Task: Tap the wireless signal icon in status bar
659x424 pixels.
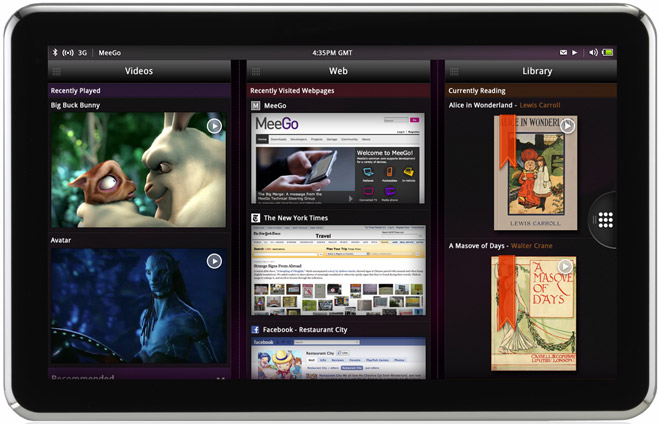Action: [68, 53]
